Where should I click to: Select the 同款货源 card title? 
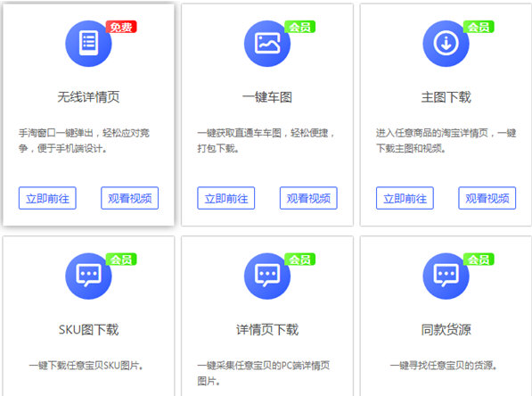click(446, 329)
